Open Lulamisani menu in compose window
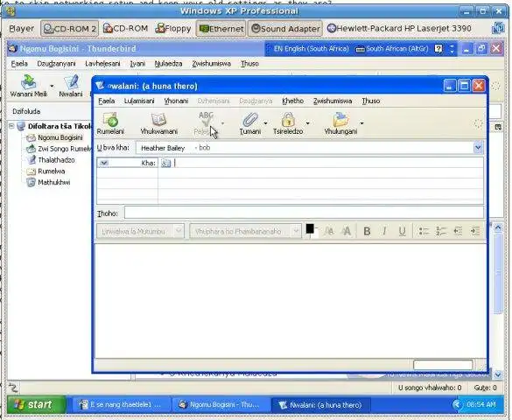The width and height of the screenshot is (512, 420). click(x=139, y=101)
